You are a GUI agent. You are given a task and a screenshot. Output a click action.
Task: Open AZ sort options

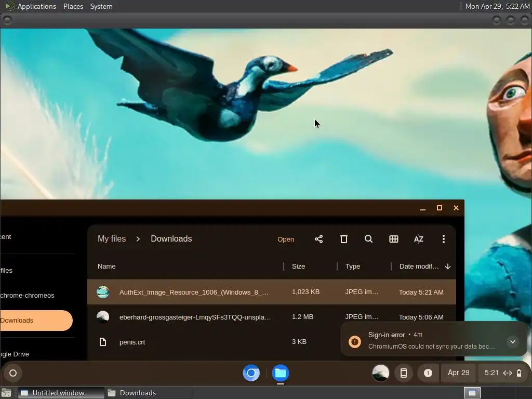[x=419, y=239]
